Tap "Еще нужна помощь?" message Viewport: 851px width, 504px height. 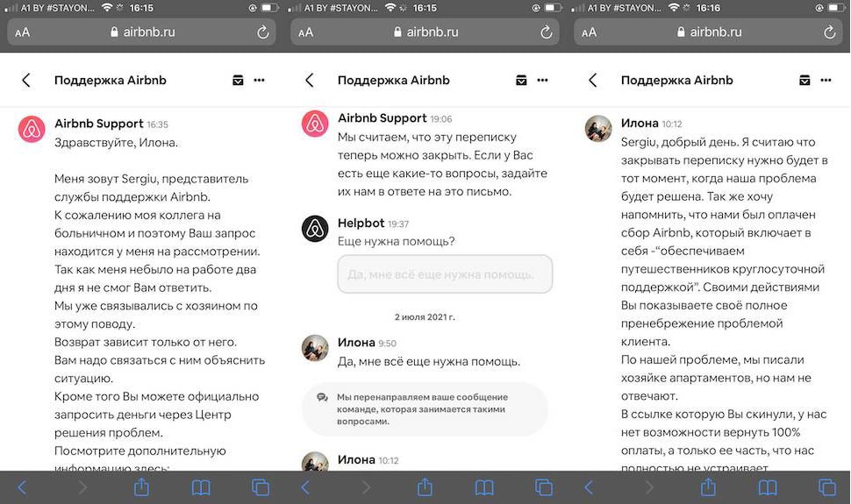[397, 241]
